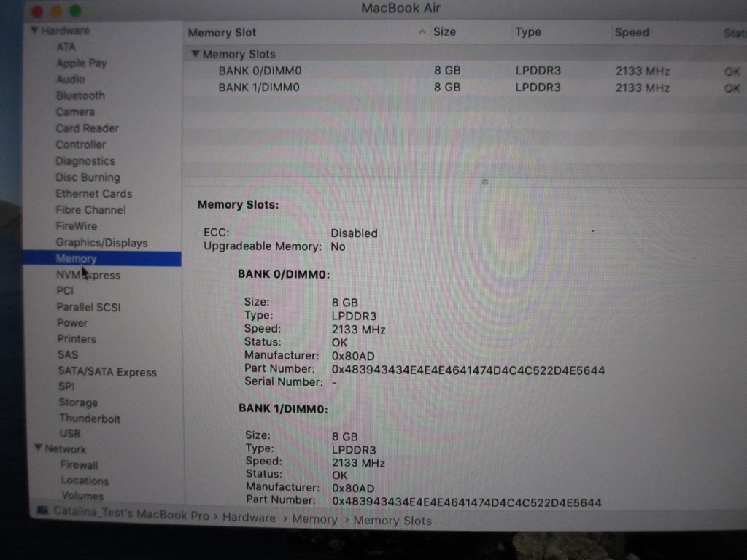
Task: Select FireWire in the sidebar
Action: 76,226
